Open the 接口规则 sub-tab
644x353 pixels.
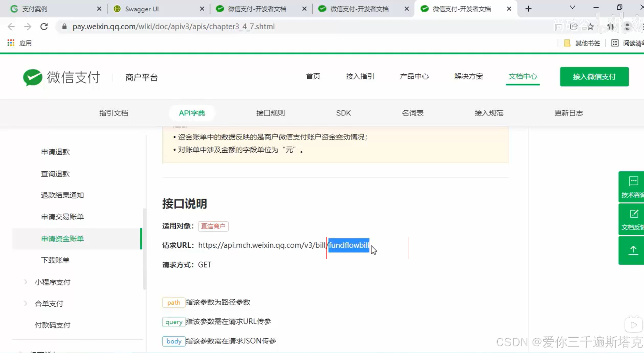[x=270, y=113]
